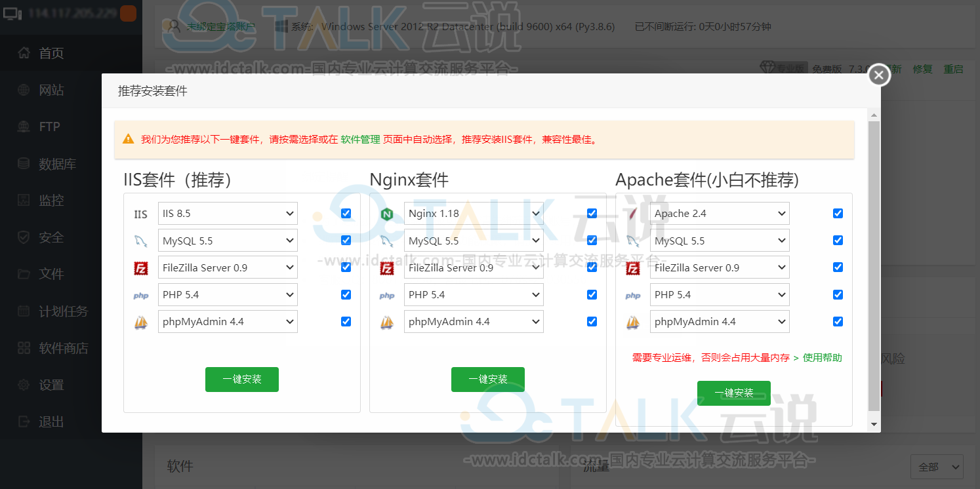This screenshot has width=980, height=489.
Task: Click the FileZilla icon in IIS套件
Action: (x=141, y=268)
